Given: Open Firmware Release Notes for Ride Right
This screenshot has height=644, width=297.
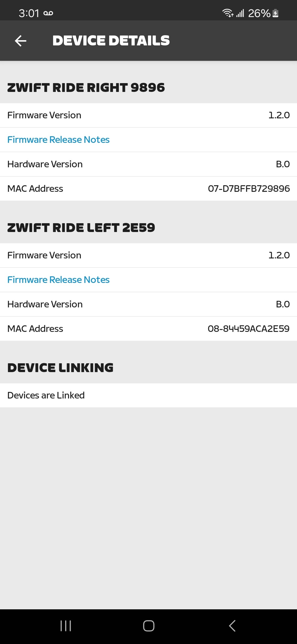Looking at the screenshot, I should (x=58, y=140).
